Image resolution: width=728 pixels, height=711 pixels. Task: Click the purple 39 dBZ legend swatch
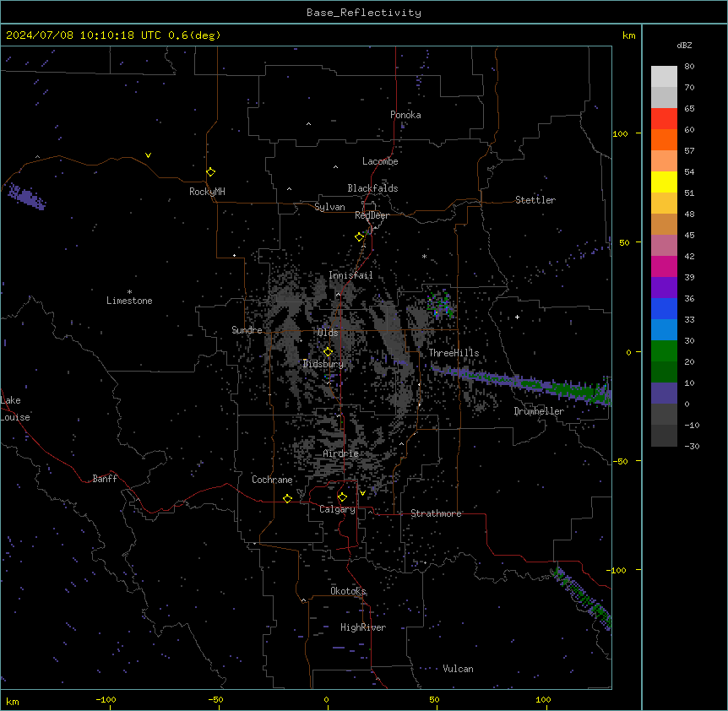coord(664,287)
